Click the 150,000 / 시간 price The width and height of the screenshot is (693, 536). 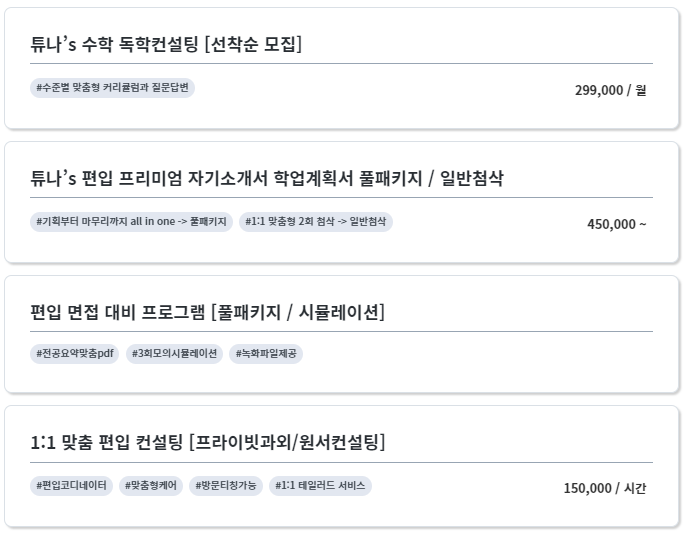tap(605, 488)
